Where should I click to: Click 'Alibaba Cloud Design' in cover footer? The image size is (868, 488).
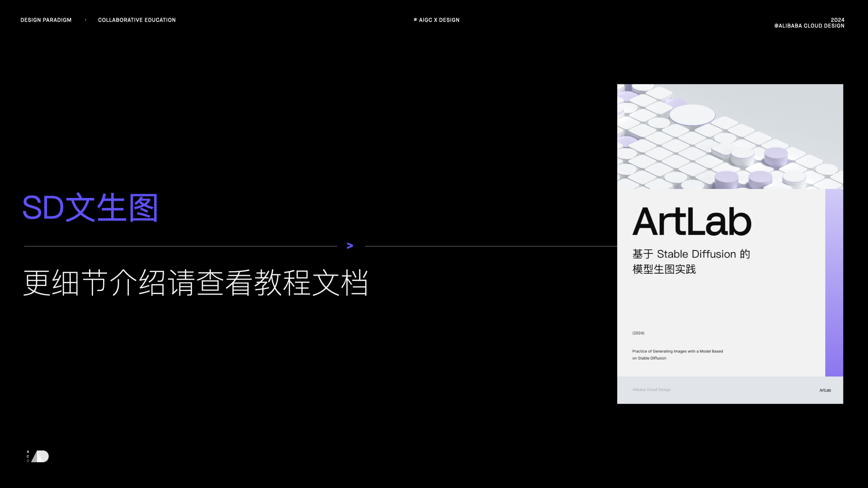651,389
